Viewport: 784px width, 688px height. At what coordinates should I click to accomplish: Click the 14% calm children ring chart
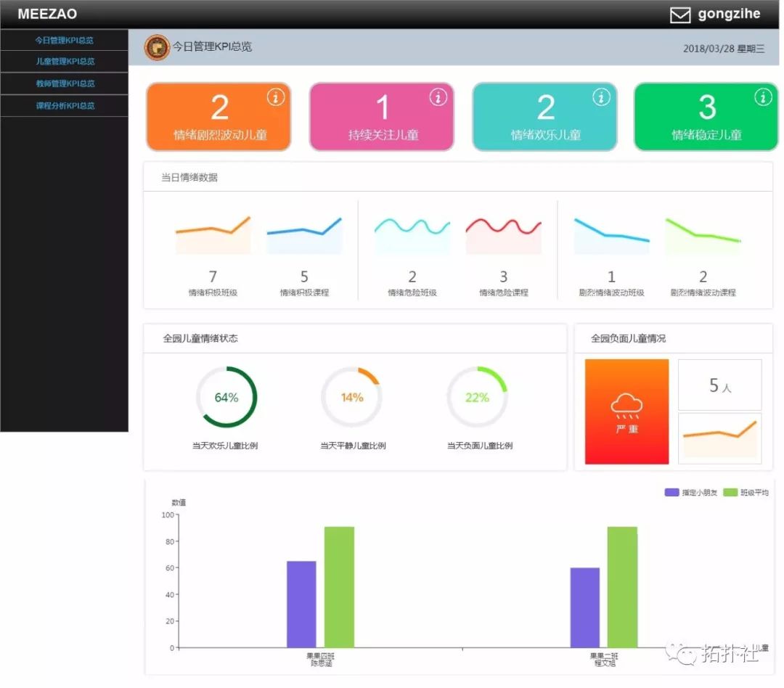[x=351, y=397]
